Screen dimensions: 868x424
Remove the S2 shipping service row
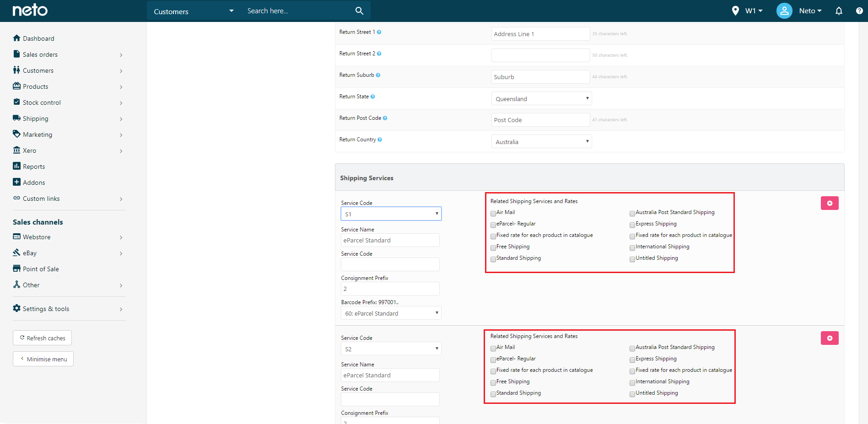pyautogui.click(x=830, y=338)
